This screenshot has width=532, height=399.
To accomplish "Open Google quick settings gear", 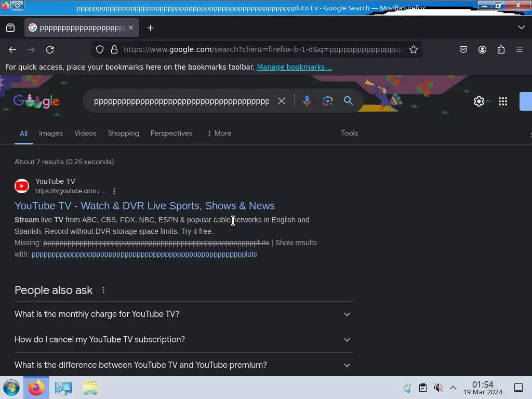I will click(x=478, y=101).
